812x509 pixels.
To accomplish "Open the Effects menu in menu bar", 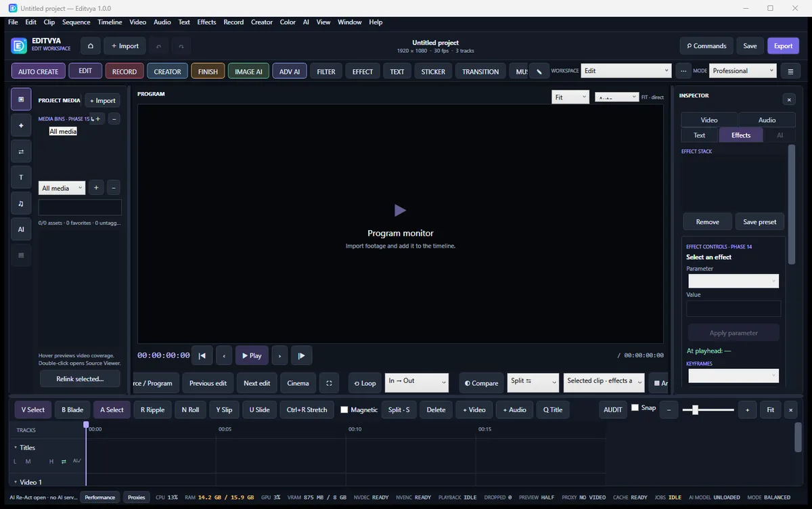I will [x=206, y=22].
